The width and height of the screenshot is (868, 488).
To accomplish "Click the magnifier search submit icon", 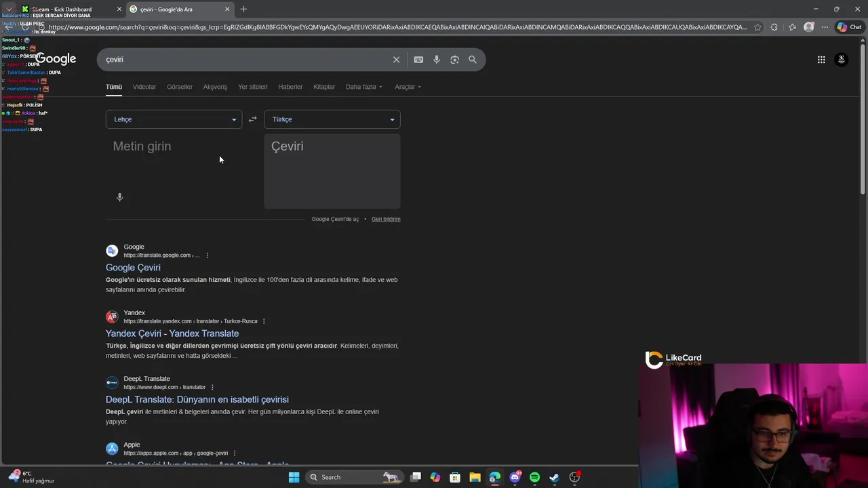I will [x=473, y=60].
